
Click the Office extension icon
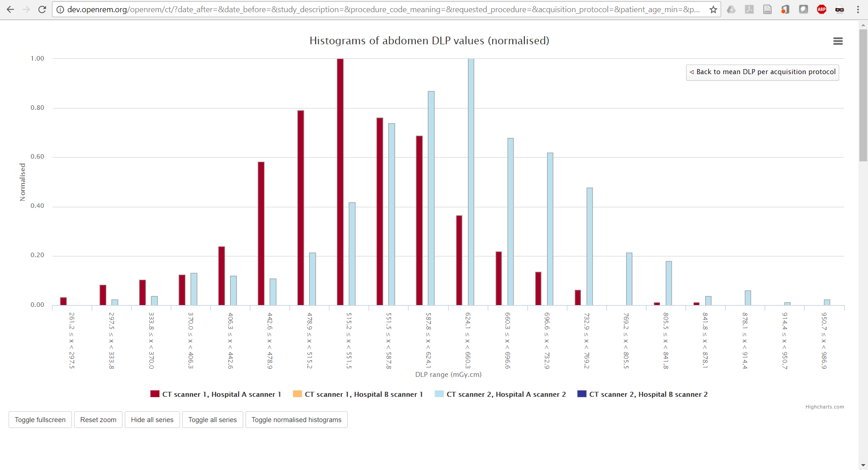tap(785, 9)
